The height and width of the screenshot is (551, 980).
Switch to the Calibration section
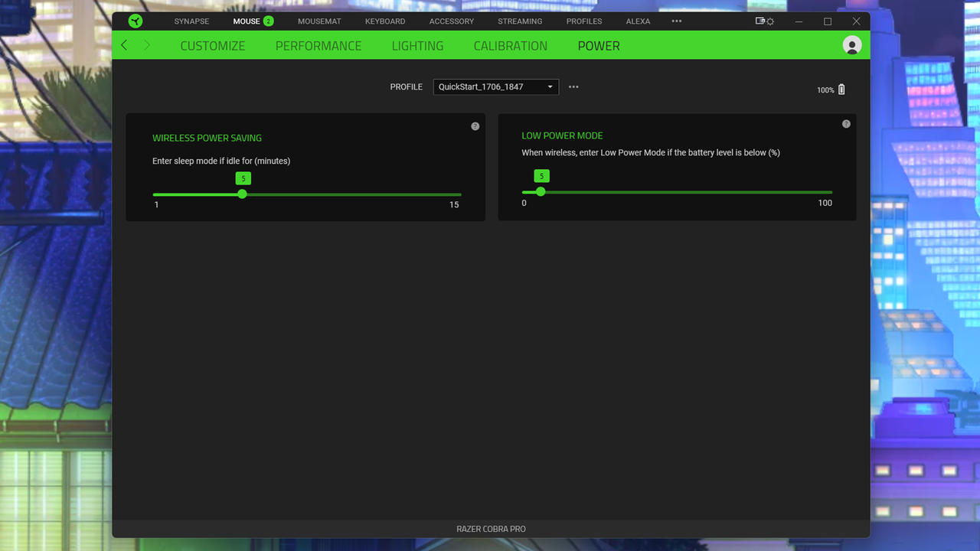click(511, 46)
